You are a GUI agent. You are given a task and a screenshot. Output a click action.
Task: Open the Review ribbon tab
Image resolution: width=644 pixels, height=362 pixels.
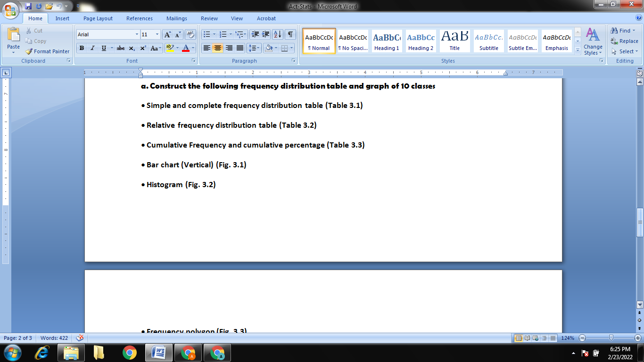(209, 18)
